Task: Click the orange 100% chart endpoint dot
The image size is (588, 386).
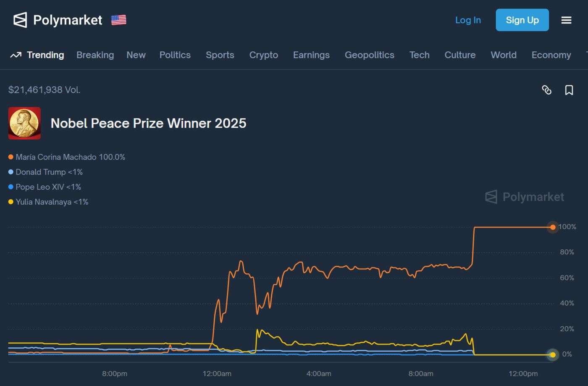Action: [553, 227]
